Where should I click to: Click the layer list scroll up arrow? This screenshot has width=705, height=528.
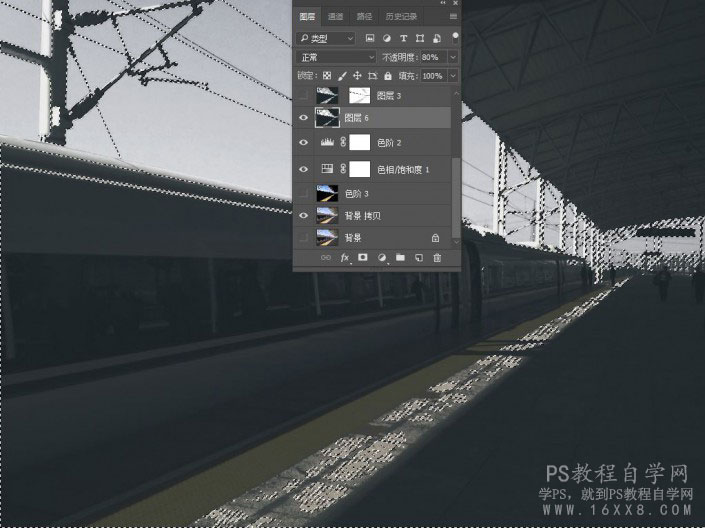tap(456, 93)
